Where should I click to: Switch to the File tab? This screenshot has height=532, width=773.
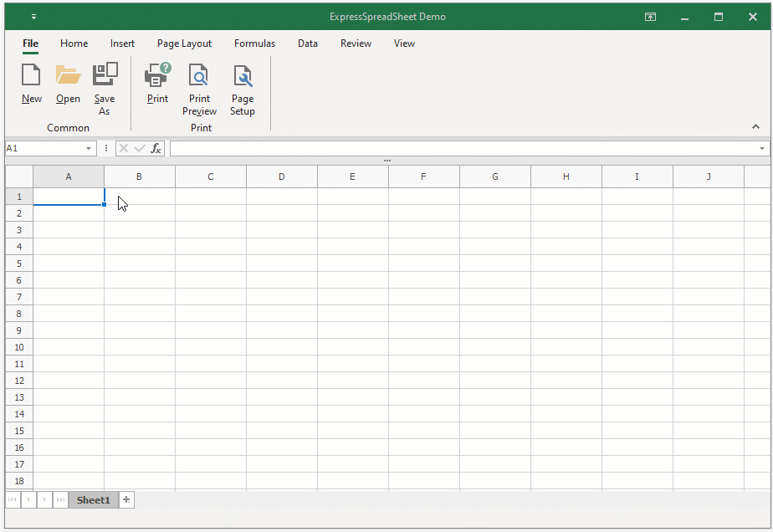31,43
